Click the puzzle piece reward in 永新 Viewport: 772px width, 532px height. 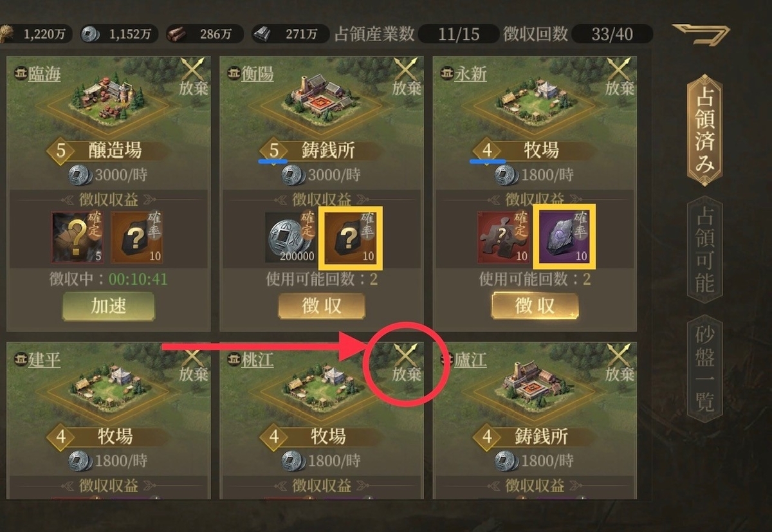tap(503, 237)
